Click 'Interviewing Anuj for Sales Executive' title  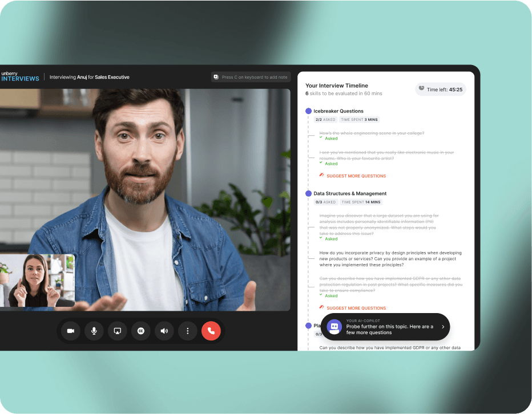click(89, 78)
